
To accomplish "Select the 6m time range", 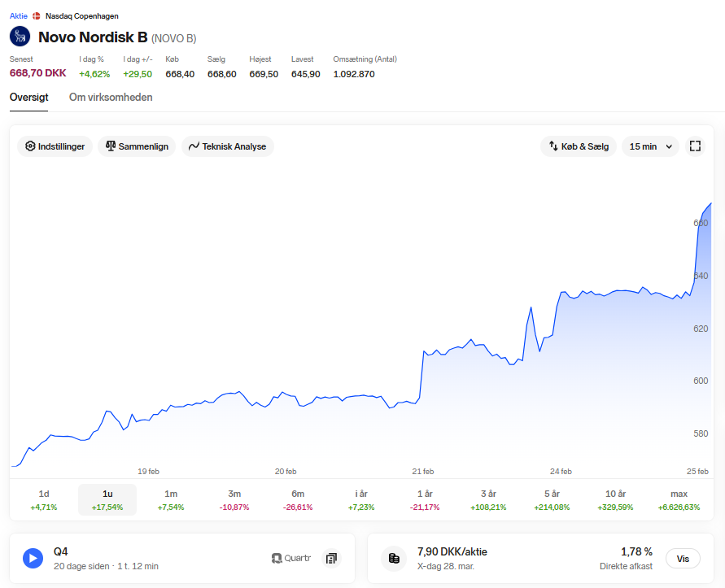I will pos(298,499).
